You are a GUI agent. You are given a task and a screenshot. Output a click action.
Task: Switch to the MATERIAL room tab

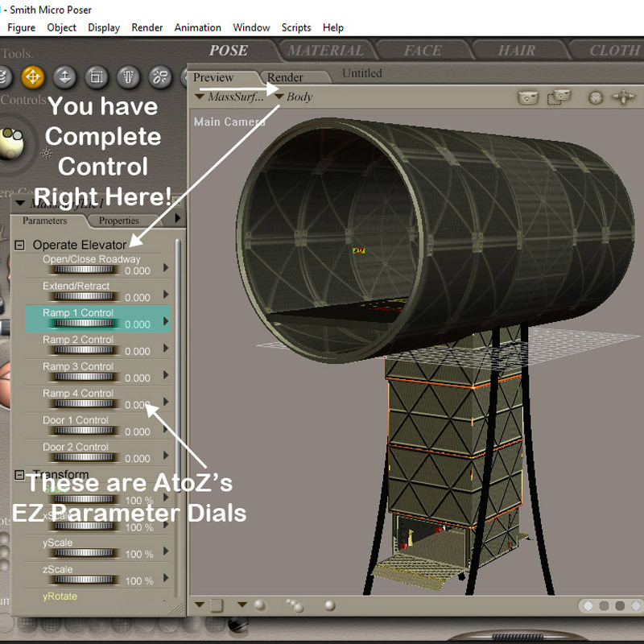click(x=325, y=51)
